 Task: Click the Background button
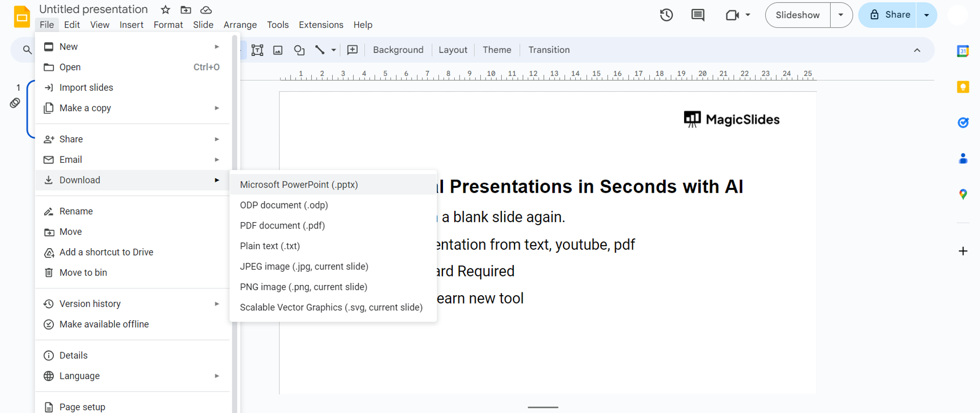click(398, 50)
